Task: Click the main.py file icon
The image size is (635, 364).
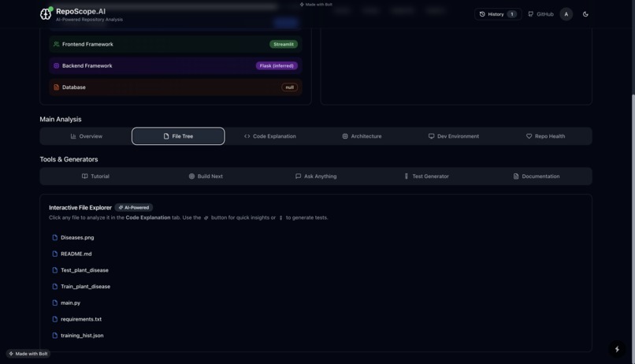Action: (54, 303)
